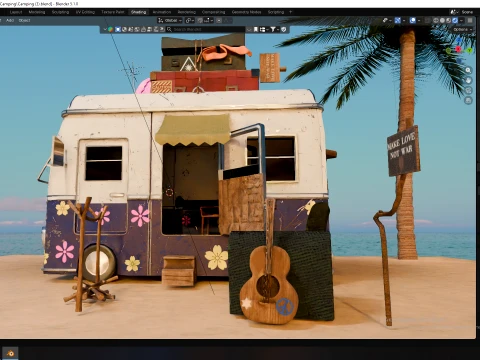
Task: Switch to material preview shading
Action: (x=448, y=20)
